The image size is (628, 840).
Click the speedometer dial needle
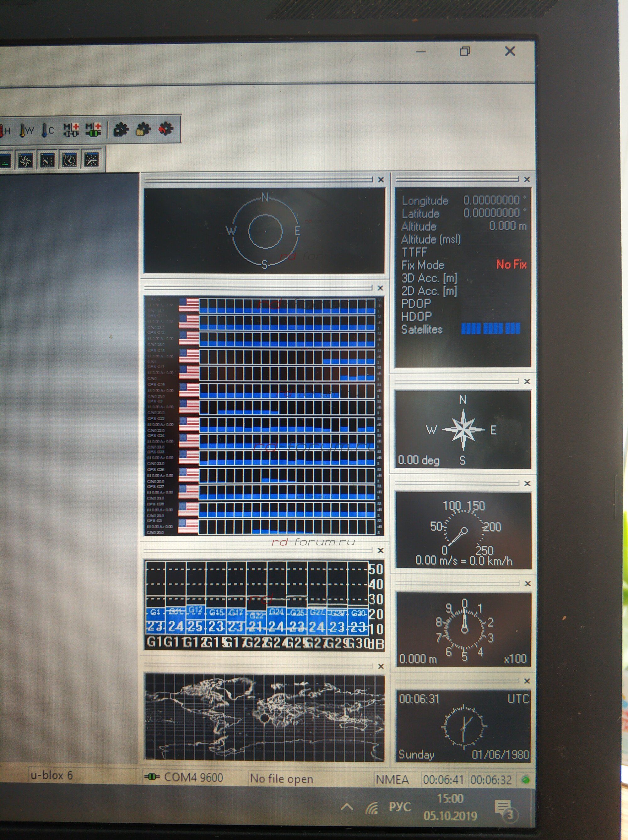tap(458, 536)
